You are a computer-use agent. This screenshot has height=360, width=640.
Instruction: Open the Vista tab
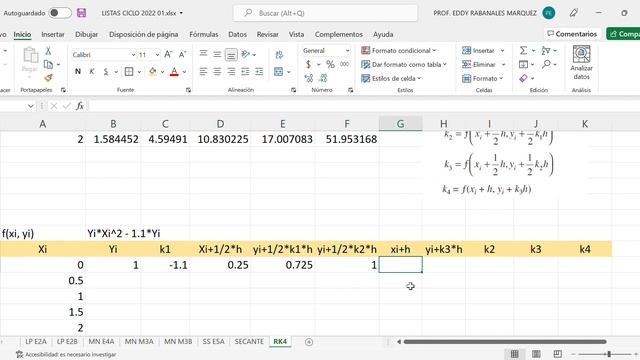pyautogui.click(x=296, y=35)
